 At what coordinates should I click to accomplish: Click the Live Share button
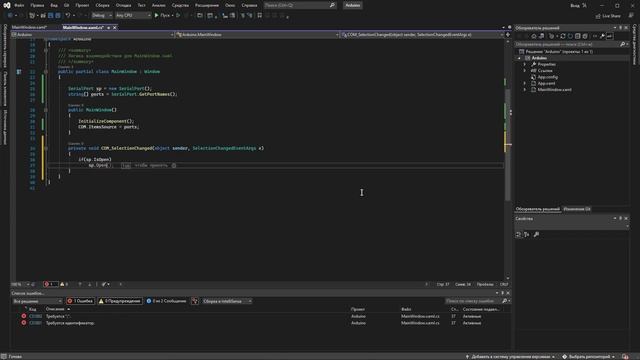pyautogui.click(x=608, y=16)
